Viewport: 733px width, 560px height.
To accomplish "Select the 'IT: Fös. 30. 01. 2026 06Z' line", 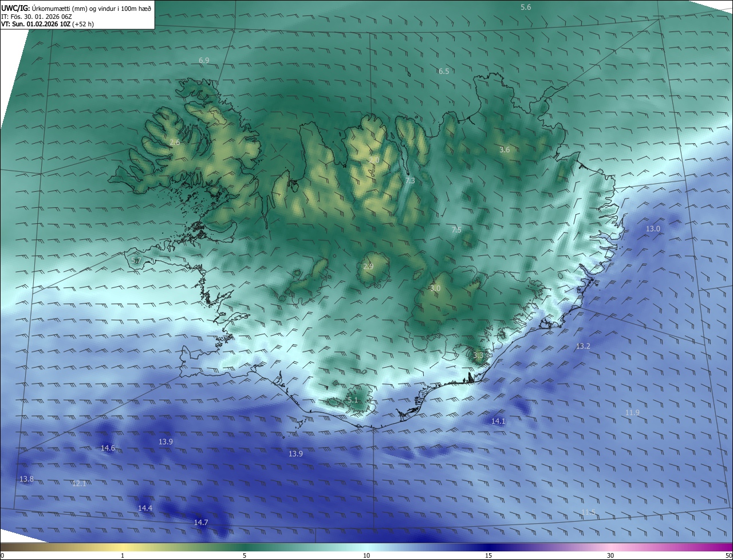I will point(37,17).
